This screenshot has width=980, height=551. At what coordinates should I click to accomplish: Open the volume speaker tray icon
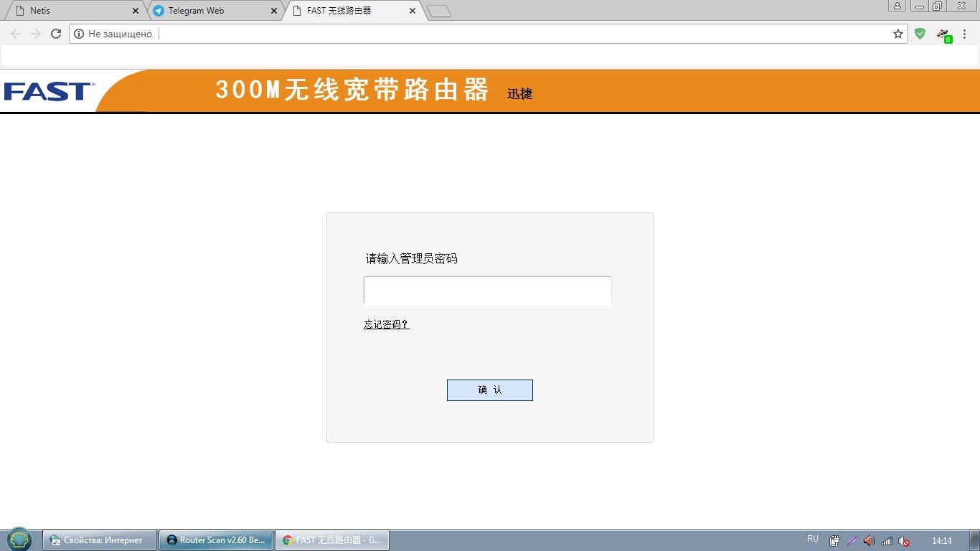click(869, 541)
